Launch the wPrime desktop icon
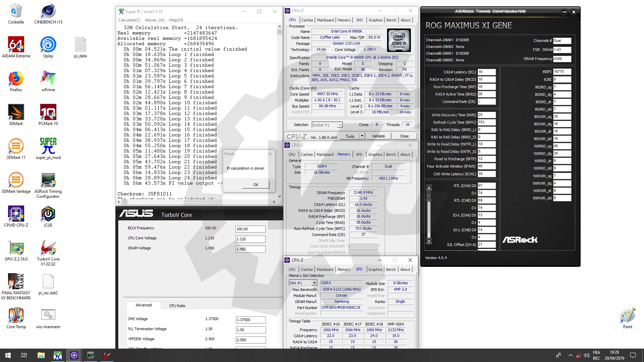Screen dimensions: 644x362 48,81
